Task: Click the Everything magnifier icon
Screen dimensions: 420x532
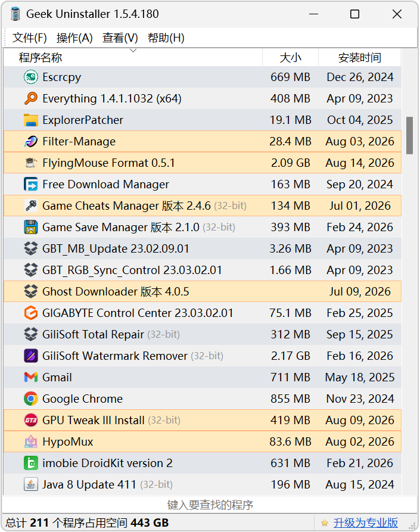Action: [31, 98]
